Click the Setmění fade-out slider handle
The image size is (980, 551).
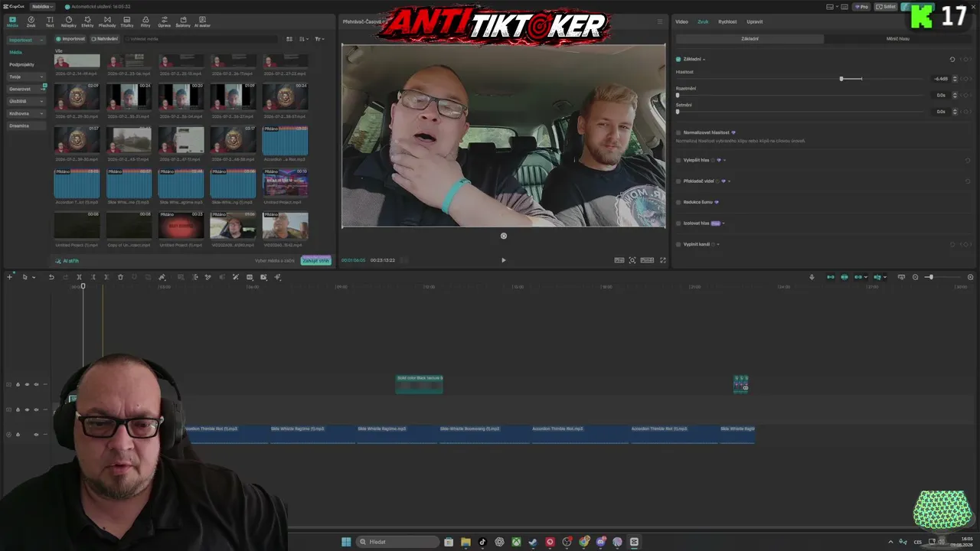click(x=678, y=112)
